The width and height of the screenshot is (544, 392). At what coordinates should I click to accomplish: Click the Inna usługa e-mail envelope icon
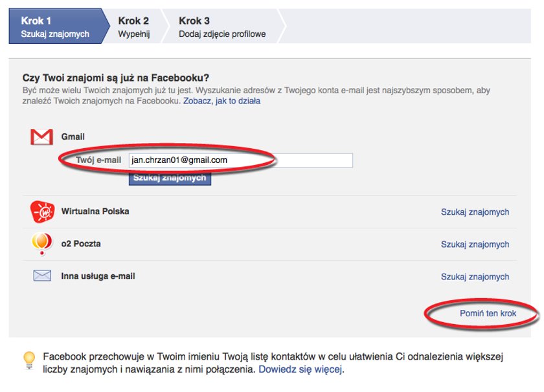(42, 276)
